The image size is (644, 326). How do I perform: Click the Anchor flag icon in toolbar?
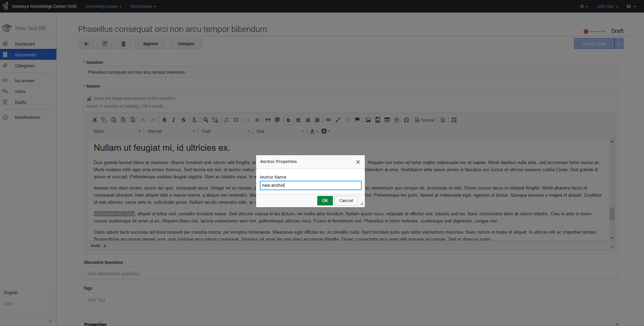pyautogui.click(x=357, y=120)
